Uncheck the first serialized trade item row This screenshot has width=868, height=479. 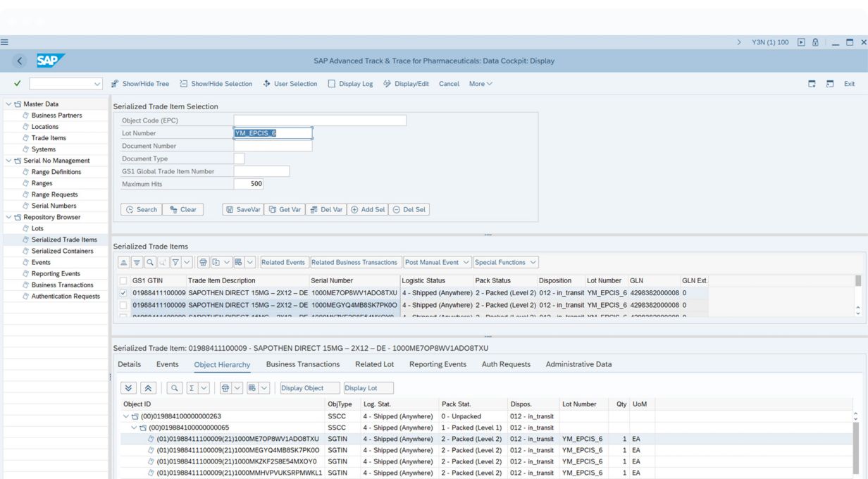point(123,293)
